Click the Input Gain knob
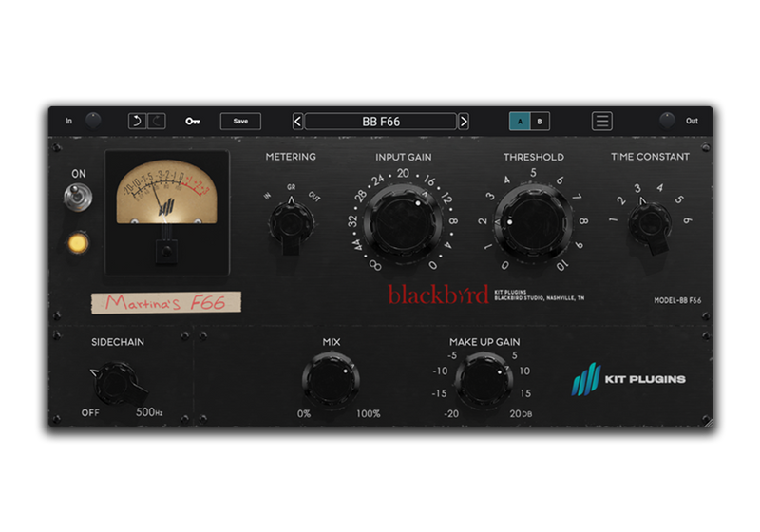760x532 pixels. pos(403,224)
